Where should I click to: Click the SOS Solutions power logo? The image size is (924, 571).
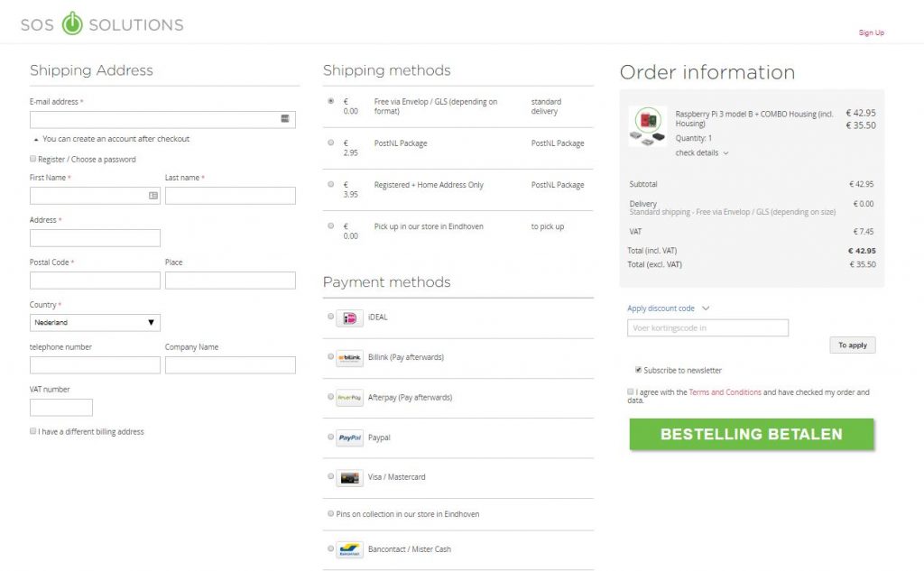pyautogui.click(x=72, y=23)
